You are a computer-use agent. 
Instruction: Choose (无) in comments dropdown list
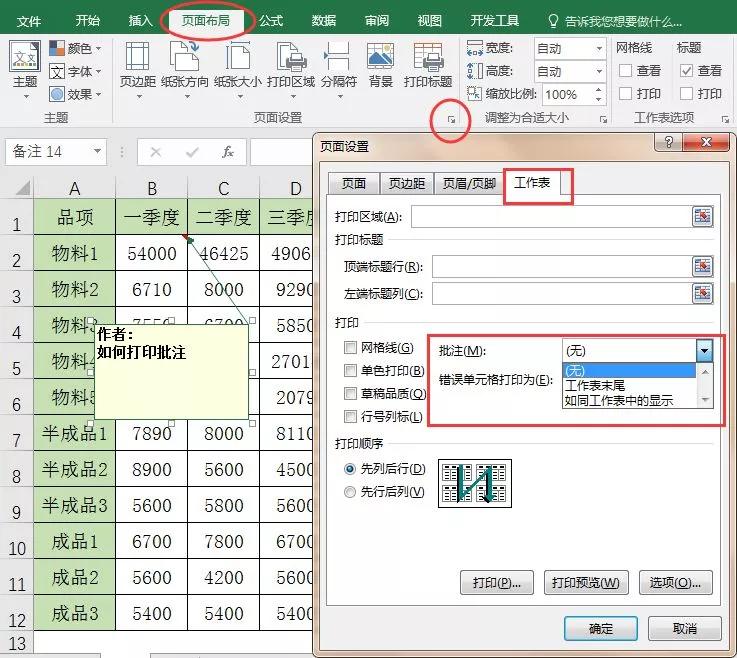tap(629, 370)
